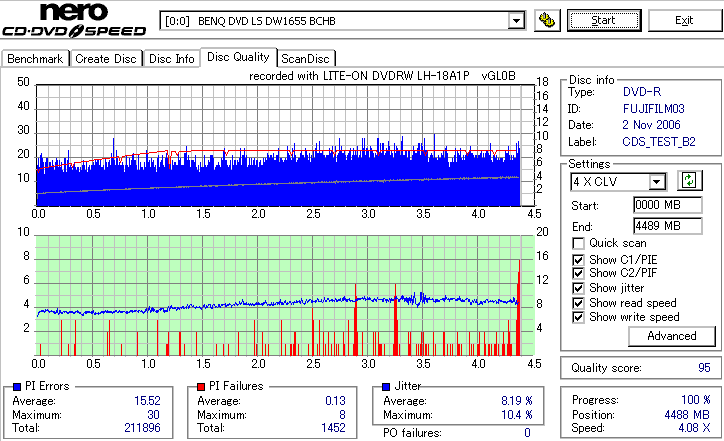The image size is (724, 441).
Task: Open the 4 X CLV speed dropdown
Action: pos(656,182)
